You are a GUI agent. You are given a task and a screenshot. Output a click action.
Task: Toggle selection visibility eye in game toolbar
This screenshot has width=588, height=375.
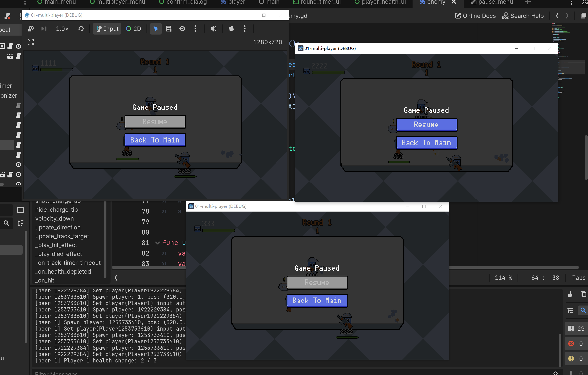point(182,29)
